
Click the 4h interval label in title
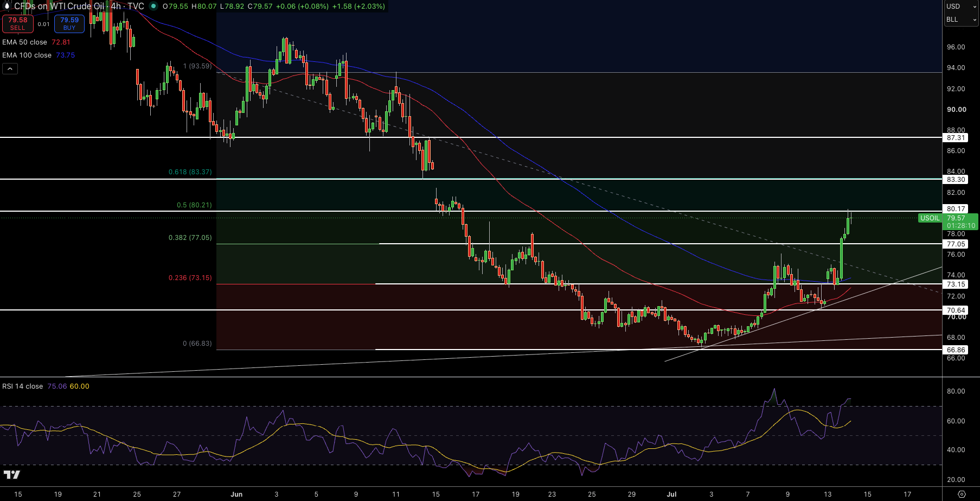click(116, 7)
